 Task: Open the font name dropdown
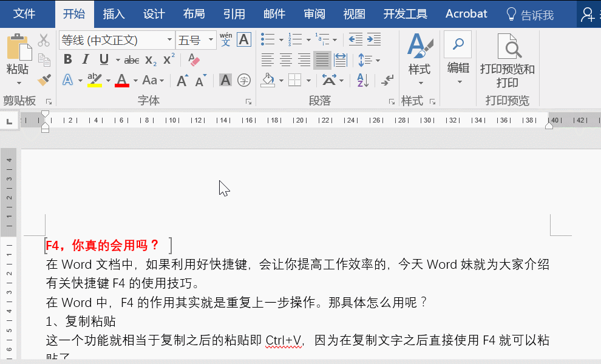click(x=169, y=40)
